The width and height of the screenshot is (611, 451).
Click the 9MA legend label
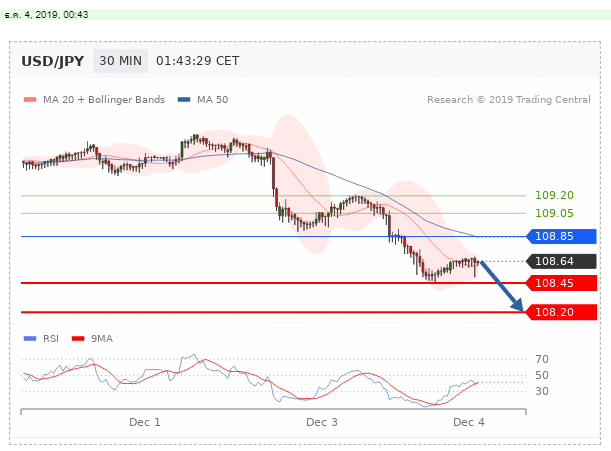click(x=102, y=338)
